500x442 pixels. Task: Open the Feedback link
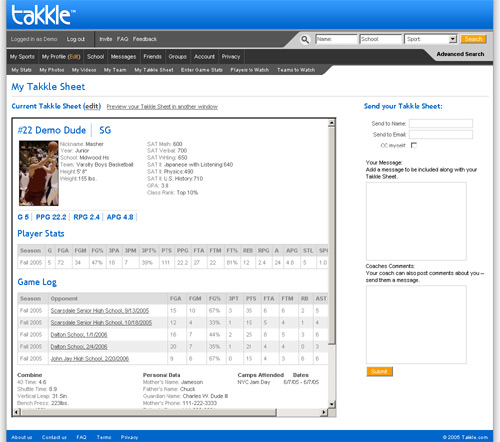point(145,39)
